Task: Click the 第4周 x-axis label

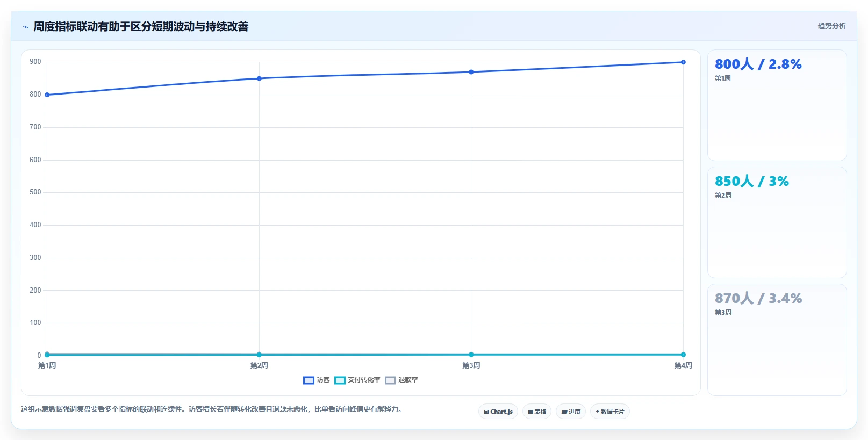Action: pyautogui.click(x=683, y=365)
